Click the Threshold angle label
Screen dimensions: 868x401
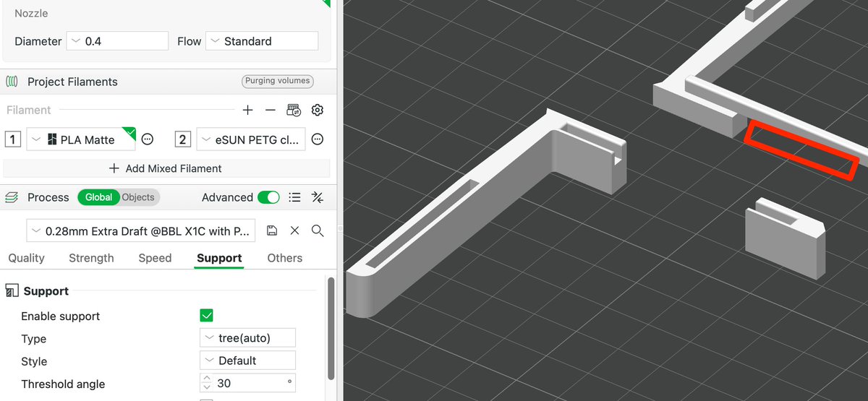[x=63, y=384]
